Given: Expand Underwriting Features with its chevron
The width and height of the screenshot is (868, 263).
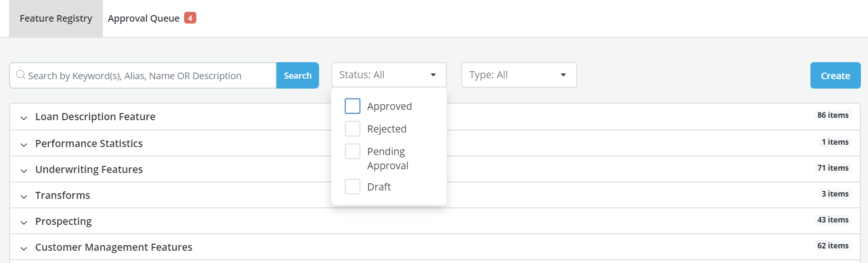Looking at the screenshot, I should pos(24,170).
